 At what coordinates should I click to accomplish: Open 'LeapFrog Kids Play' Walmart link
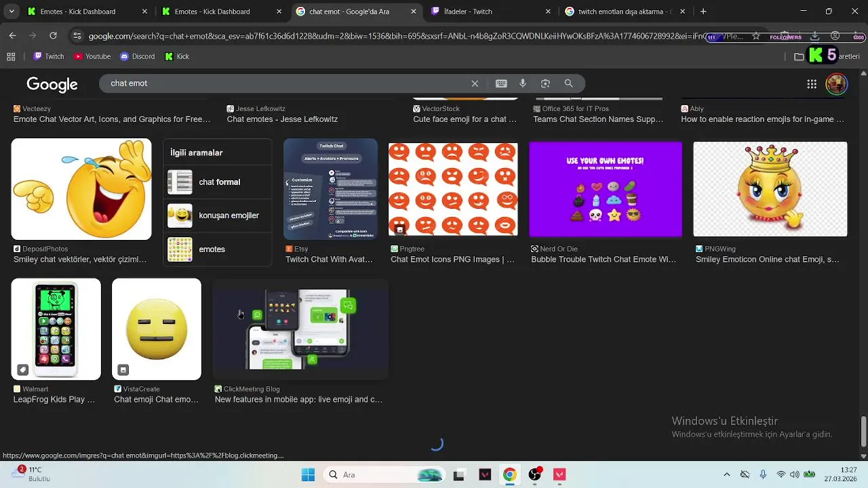(54, 400)
